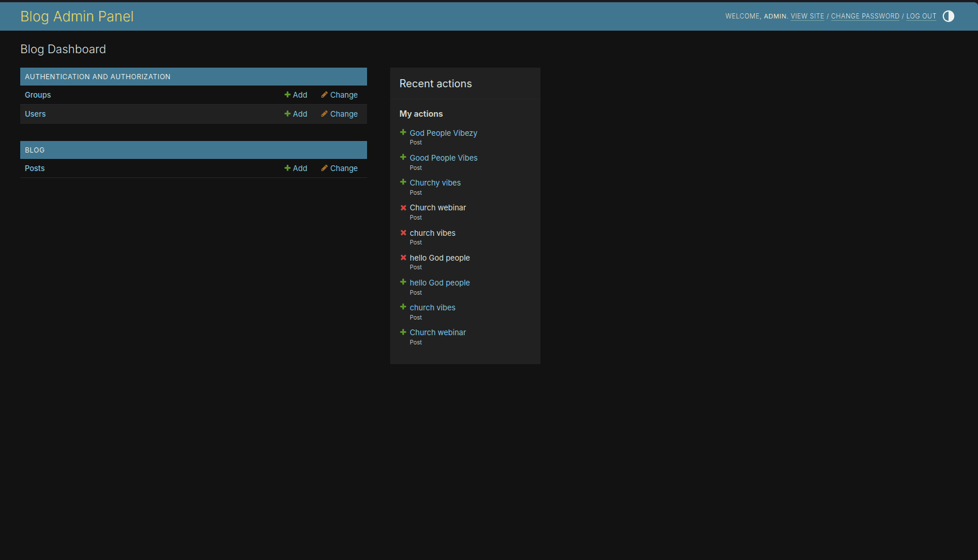The image size is (978, 560).
Task: Click green plus icon beside God People Vibezy
Action: pos(403,132)
